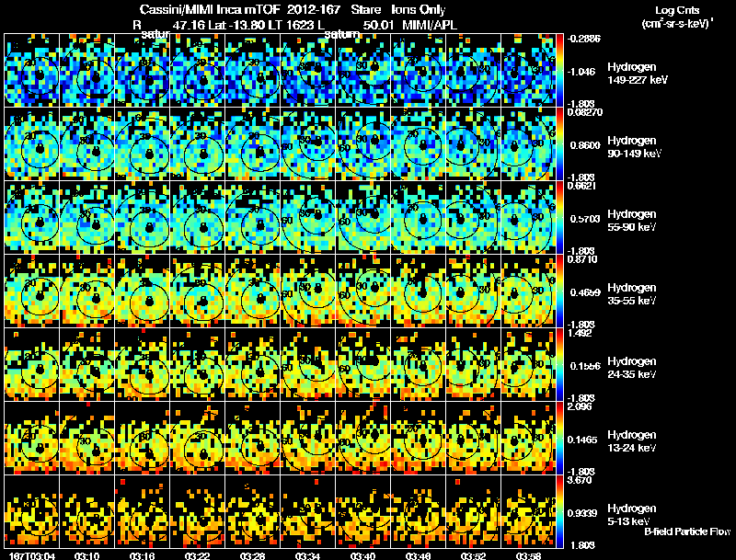736x560 pixels.
Task: Click the 'Hydrogen 35-55 keV' row label
Action: (631, 294)
